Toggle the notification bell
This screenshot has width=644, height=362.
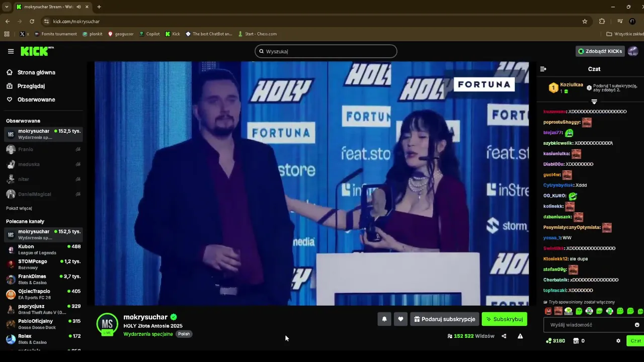384,319
